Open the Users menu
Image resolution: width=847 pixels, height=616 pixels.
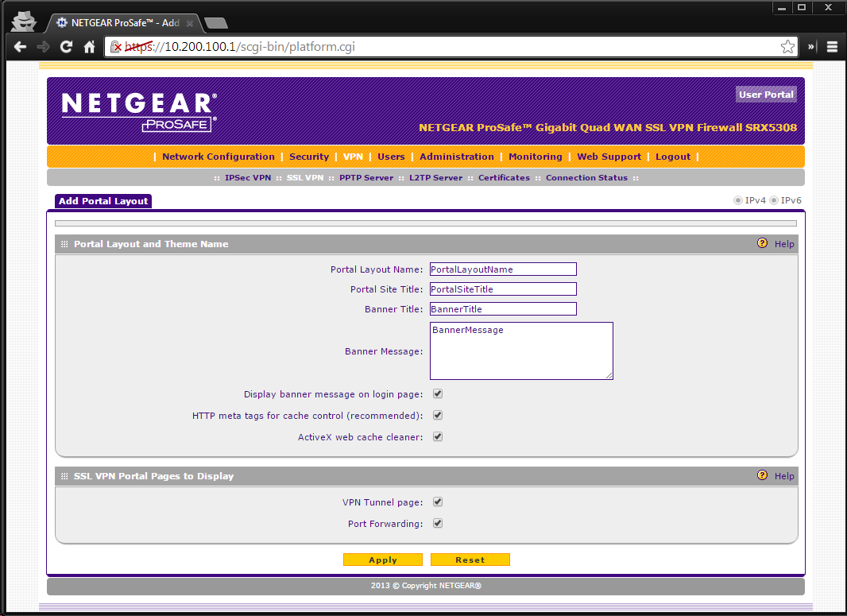pyautogui.click(x=391, y=157)
